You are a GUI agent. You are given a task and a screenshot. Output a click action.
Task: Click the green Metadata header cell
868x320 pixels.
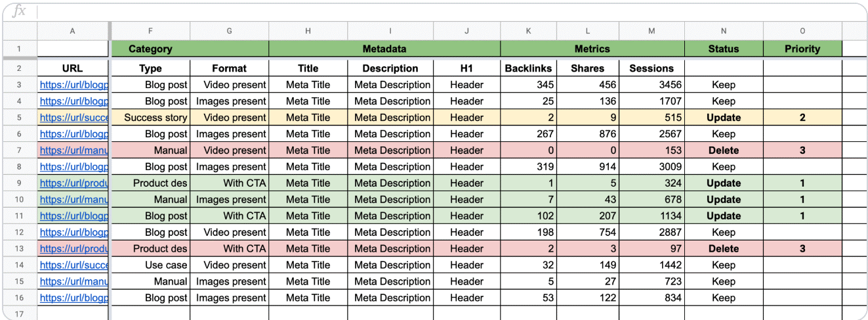(384, 49)
